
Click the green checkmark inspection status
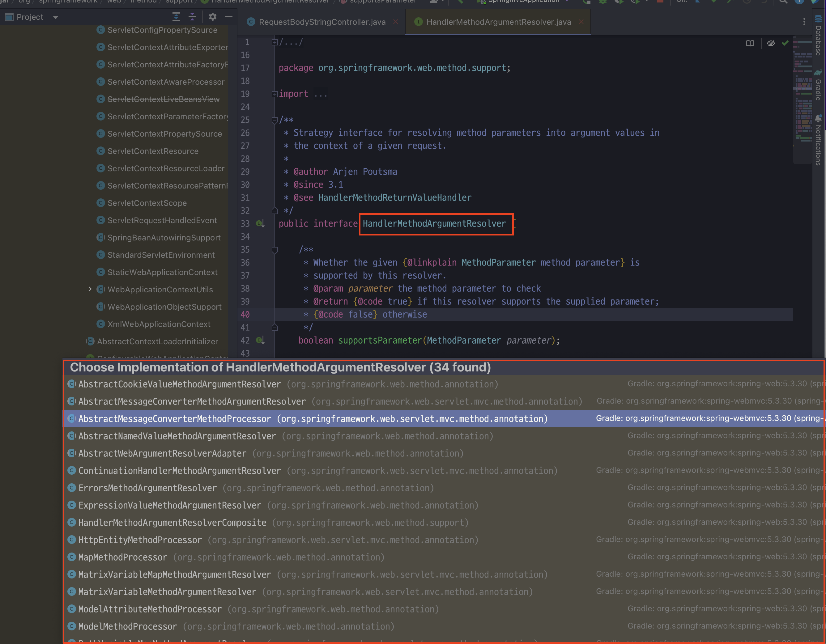(785, 43)
